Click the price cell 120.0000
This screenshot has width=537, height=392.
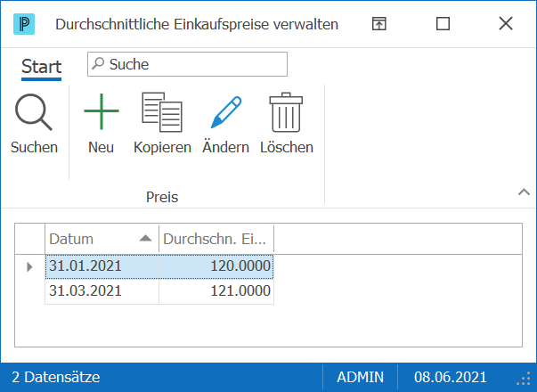(x=216, y=266)
